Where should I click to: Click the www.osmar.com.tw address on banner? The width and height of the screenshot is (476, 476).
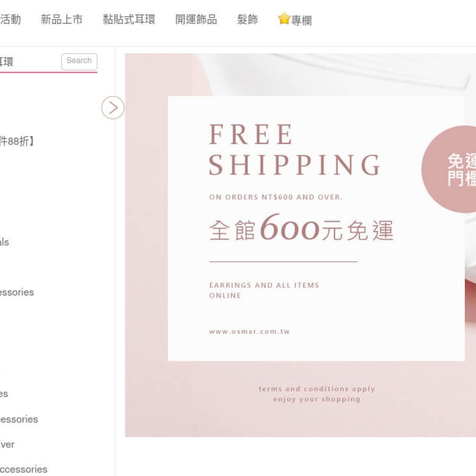click(x=249, y=331)
